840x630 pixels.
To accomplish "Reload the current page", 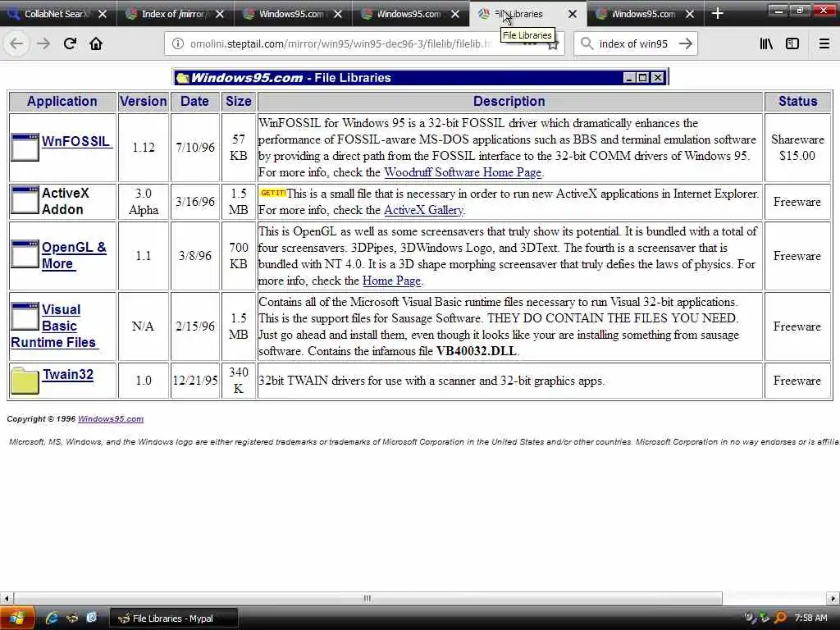I will point(70,44).
